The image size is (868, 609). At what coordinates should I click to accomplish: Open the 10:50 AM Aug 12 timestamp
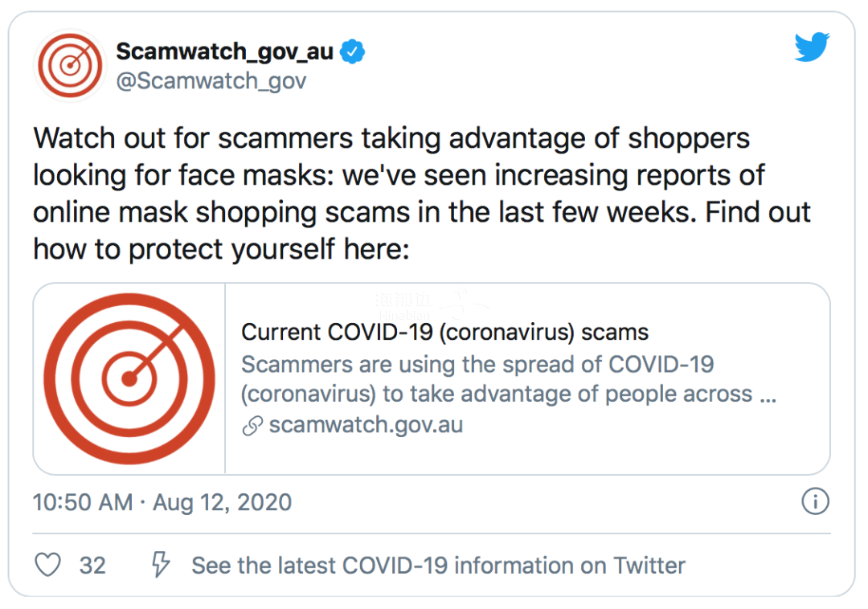click(162, 502)
